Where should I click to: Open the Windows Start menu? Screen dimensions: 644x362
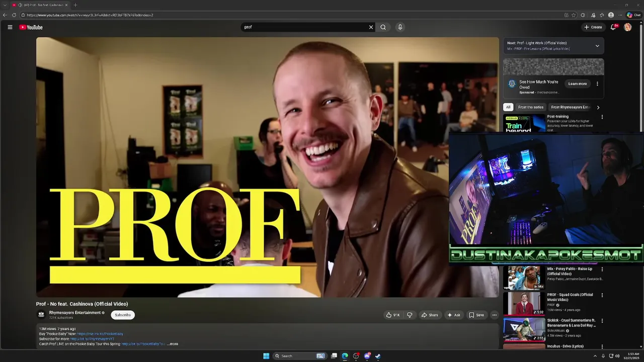point(266,356)
